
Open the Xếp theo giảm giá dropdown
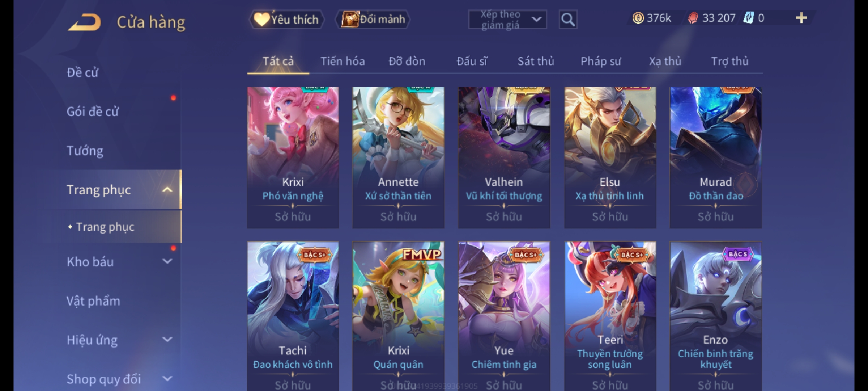[x=507, y=20]
